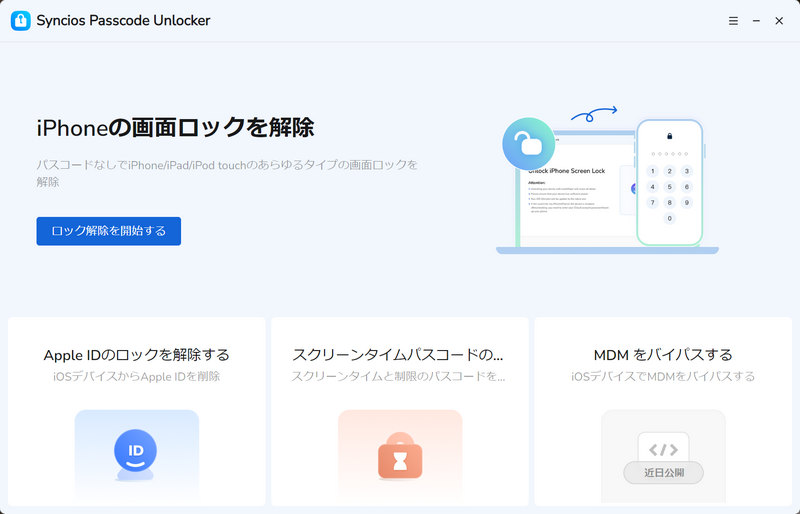This screenshot has height=514, width=800.
Task: Select the Screen Time hourglass lock icon
Action: click(x=400, y=456)
